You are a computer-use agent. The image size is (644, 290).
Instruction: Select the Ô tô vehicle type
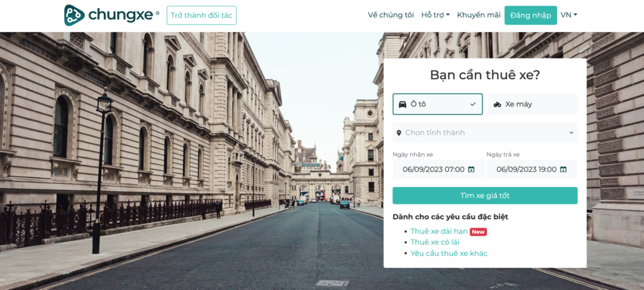(438, 104)
